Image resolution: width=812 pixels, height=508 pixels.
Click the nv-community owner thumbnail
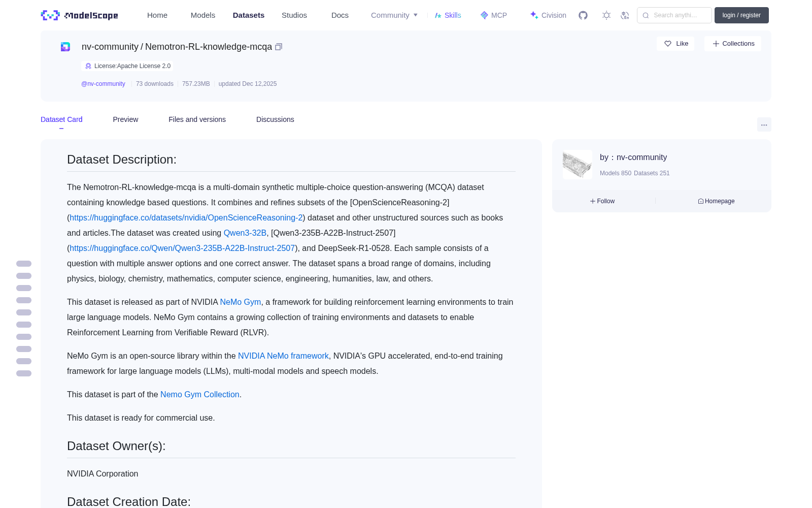click(578, 165)
